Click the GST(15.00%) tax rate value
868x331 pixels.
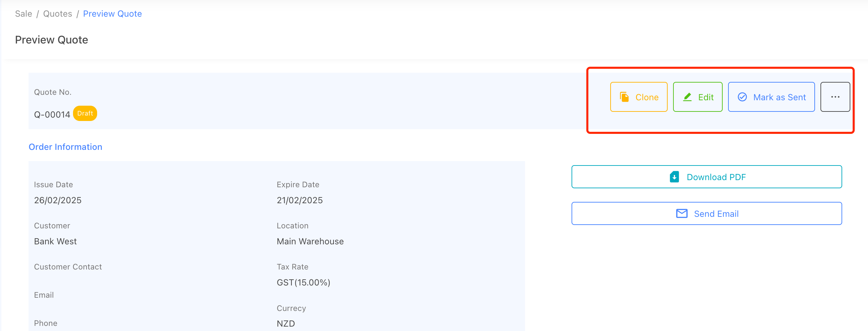[x=303, y=282]
